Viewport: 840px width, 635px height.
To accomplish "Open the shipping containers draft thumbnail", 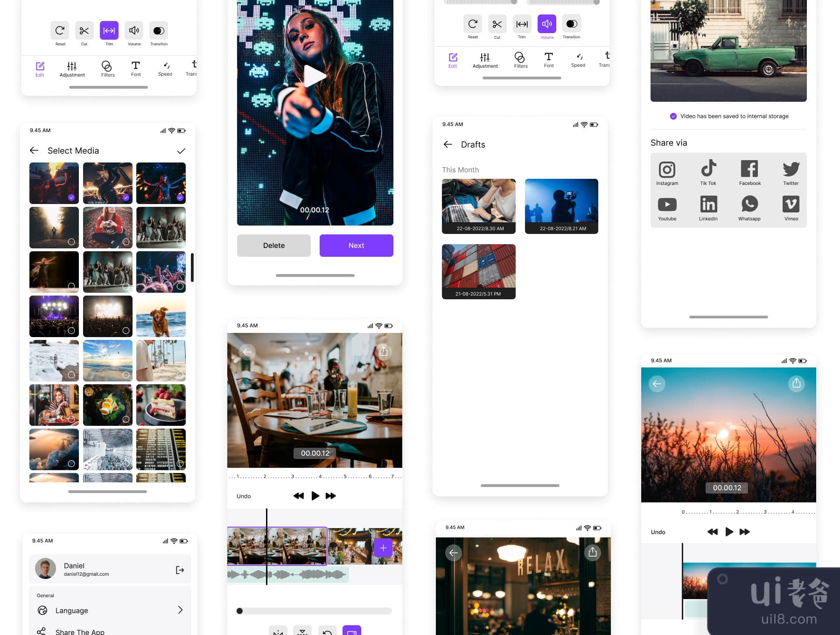I will coord(478,271).
